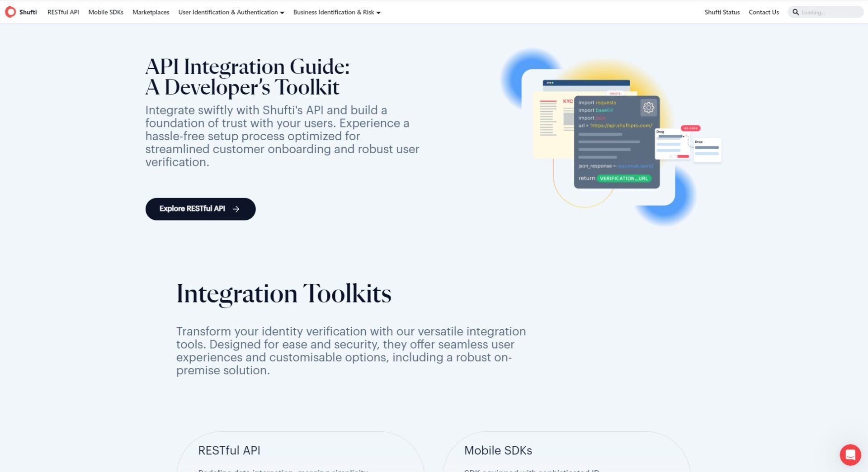Screen dimensions: 868x472
Task: Click the green VERIFICATION_URL badge
Action: click(x=624, y=179)
